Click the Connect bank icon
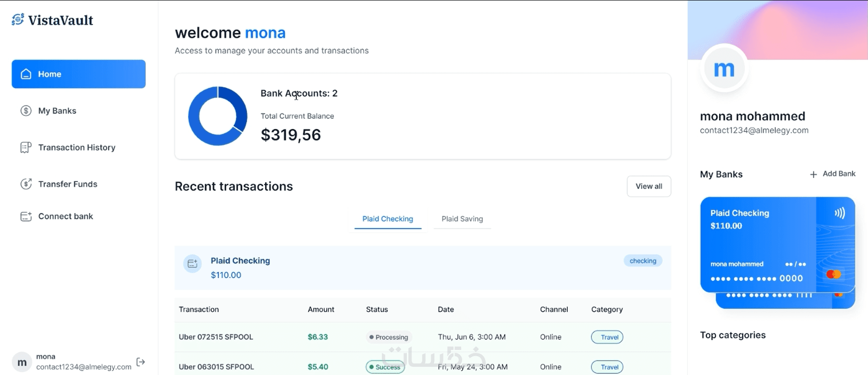 point(26,216)
